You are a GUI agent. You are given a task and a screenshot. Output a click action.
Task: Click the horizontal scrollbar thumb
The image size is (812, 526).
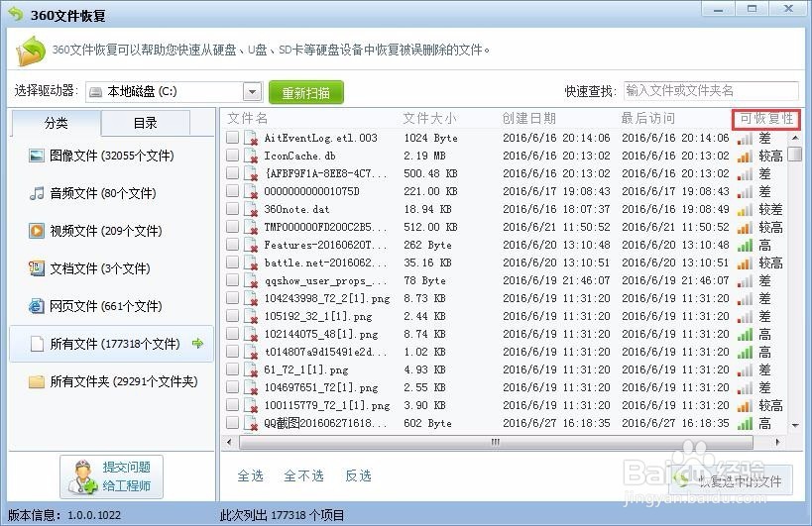(496, 442)
